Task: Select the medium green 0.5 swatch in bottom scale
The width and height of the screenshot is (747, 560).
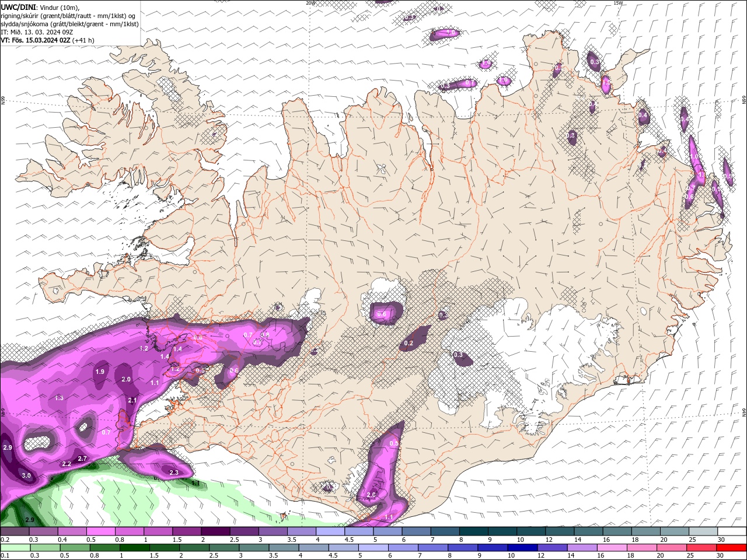Action: pos(76,548)
